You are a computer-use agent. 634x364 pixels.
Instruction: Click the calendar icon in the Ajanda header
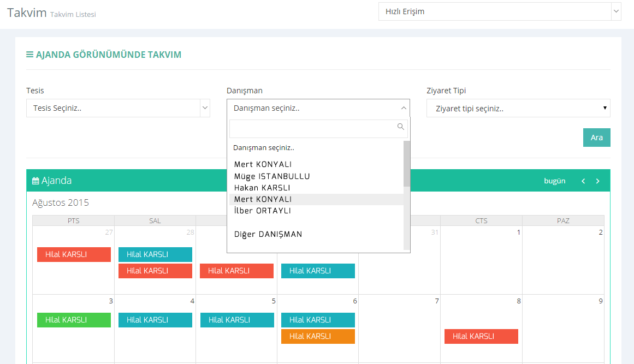[35, 181]
